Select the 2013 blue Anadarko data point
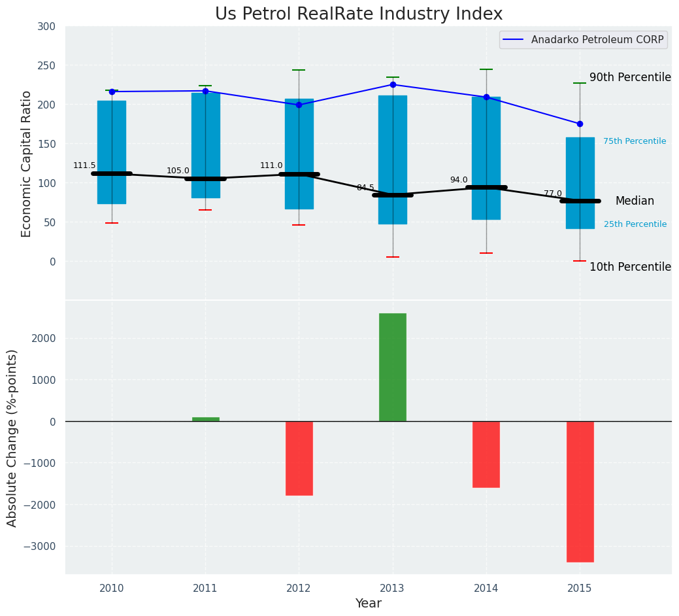The image size is (679, 616). [393, 84]
